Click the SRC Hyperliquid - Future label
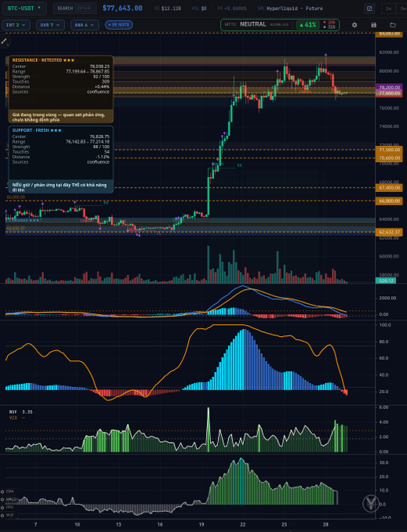The width and height of the screenshot is (407, 532). click(290, 9)
